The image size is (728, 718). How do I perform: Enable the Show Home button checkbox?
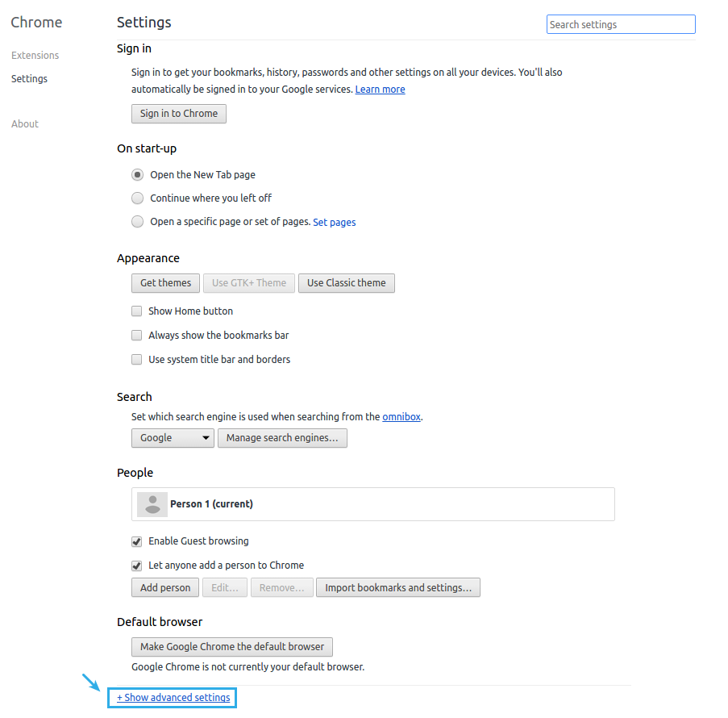tap(137, 311)
